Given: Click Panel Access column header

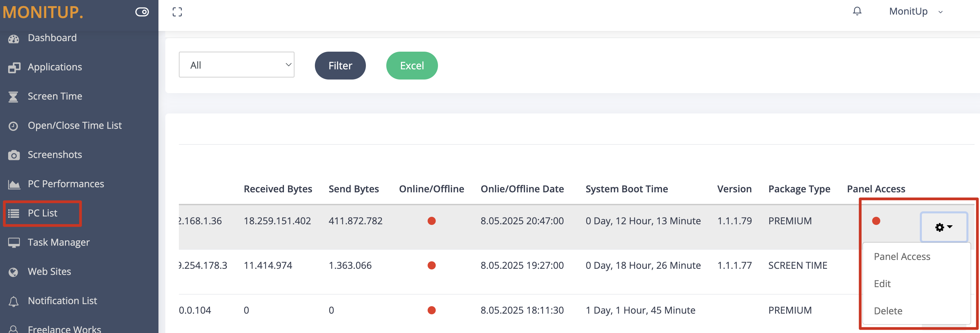Looking at the screenshot, I should [x=876, y=189].
